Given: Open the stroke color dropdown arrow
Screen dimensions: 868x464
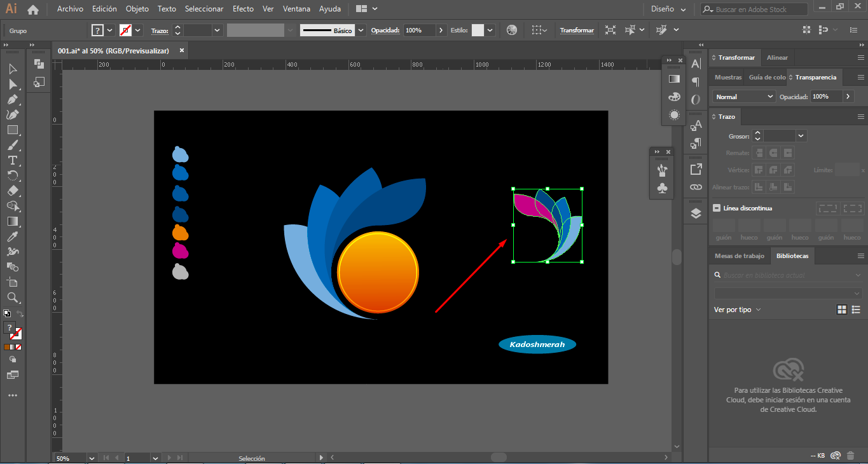Looking at the screenshot, I should pyautogui.click(x=138, y=30).
